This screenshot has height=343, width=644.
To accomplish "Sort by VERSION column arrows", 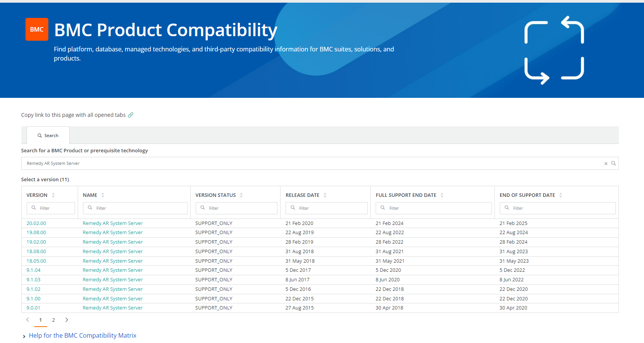I will 53,195.
